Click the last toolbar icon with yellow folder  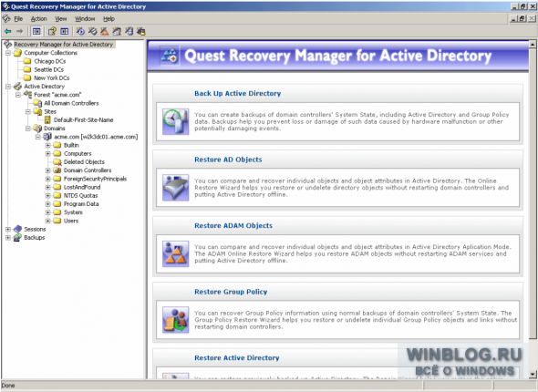pyautogui.click(x=141, y=32)
